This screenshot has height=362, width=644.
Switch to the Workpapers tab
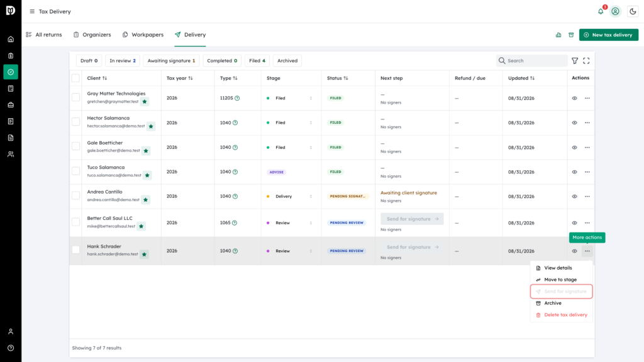tap(143, 35)
